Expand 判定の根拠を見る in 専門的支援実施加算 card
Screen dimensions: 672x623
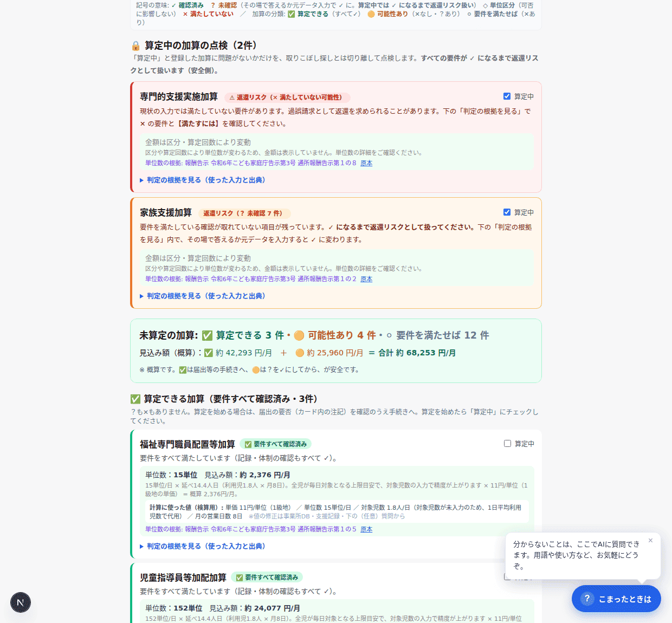pyautogui.click(x=202, y=180)
